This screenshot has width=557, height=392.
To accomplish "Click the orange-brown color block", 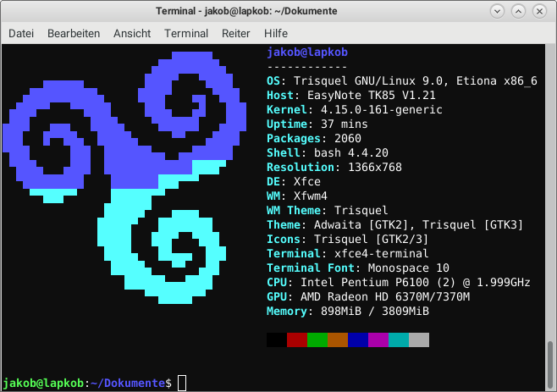I will (x=338, y=340).
